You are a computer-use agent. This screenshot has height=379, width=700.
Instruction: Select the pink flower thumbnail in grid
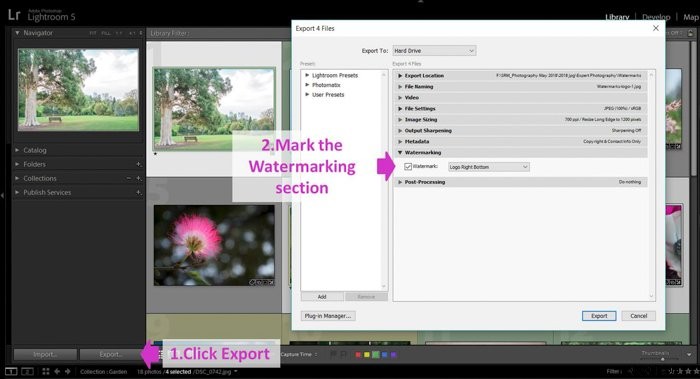point(214,245)
